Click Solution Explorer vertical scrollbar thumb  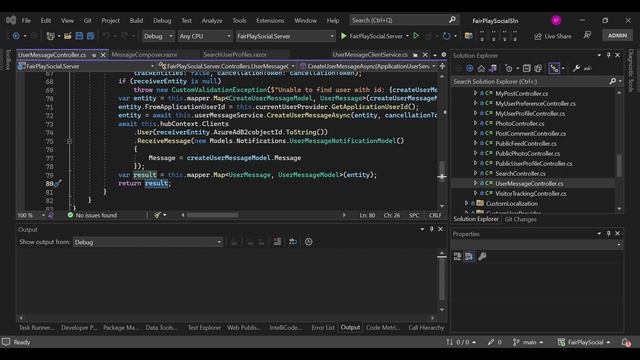(619, 166)
